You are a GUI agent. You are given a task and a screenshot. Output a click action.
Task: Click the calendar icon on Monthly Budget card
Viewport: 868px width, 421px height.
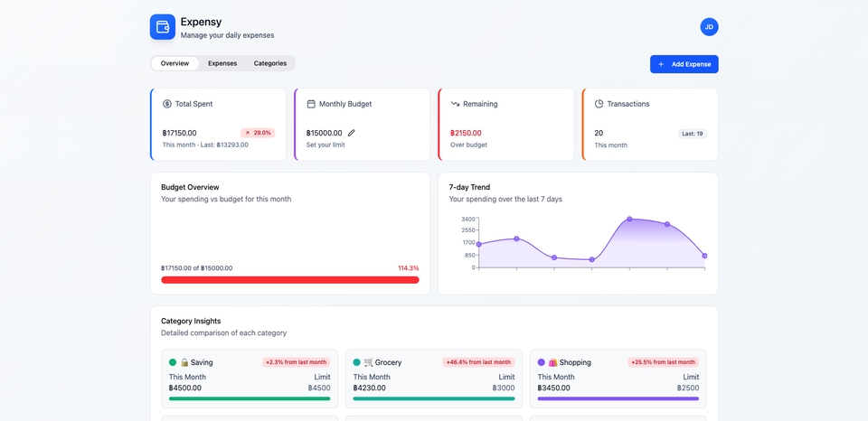coord(311,104)
